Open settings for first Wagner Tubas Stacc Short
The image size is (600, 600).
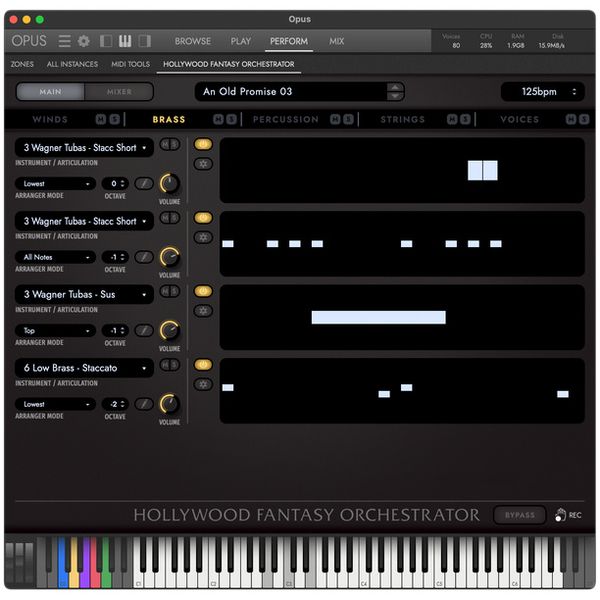point(203,164)
